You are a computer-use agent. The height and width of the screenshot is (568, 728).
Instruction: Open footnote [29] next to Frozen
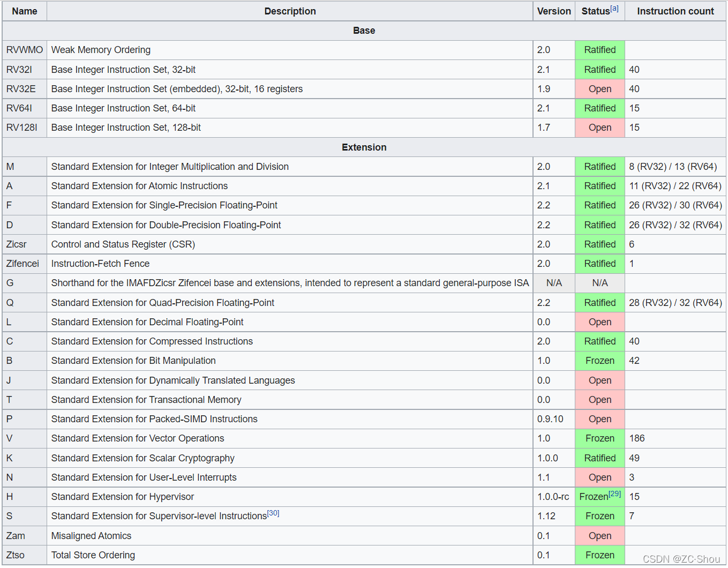614,494
